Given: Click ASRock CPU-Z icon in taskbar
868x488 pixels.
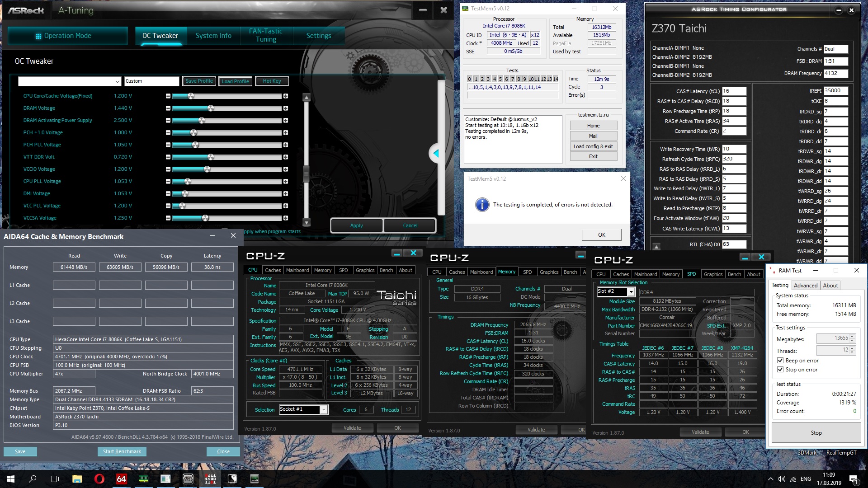Looking at the screenshot, I should (188, 479).
